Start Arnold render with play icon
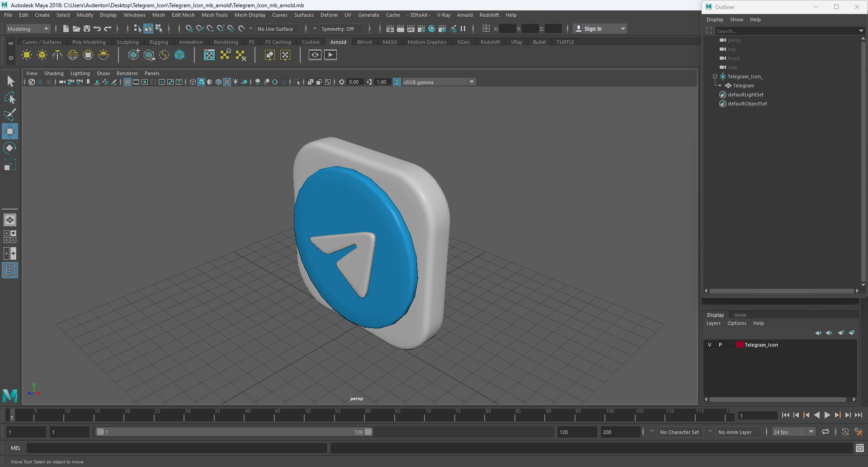 [x=330, y=55]
